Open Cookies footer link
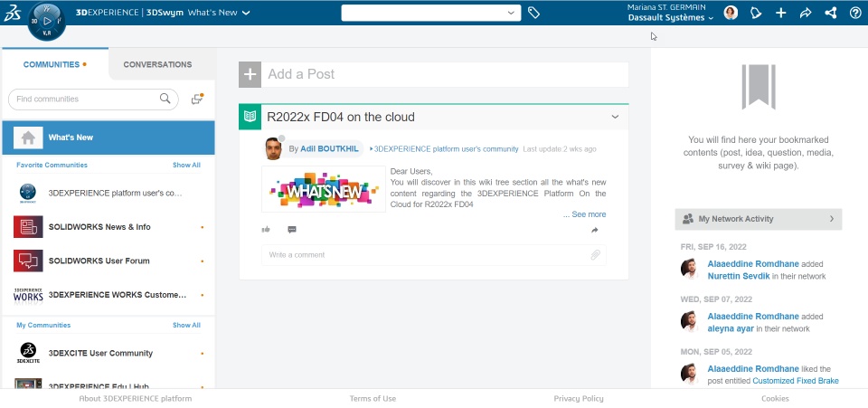 (x=775, y=398)
